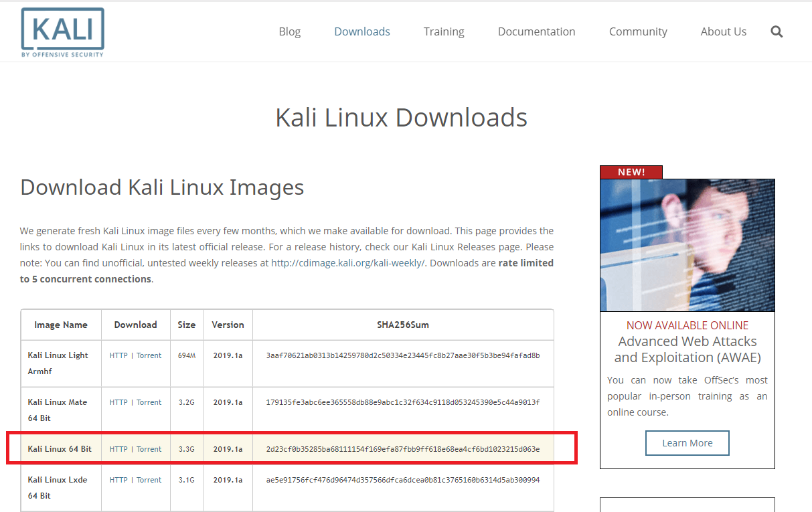Click the SHA256 hash starting with ae5e91756fcf
812x512 pixels.
(403, 480)
